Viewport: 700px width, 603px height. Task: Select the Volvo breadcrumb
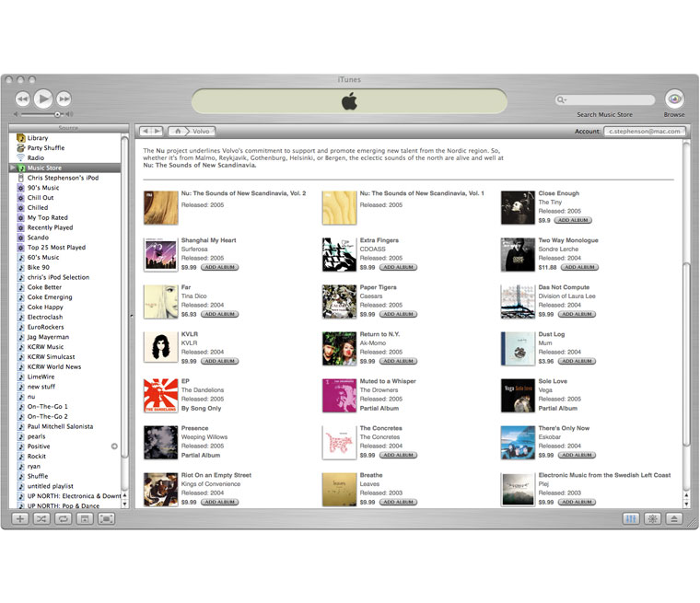coord(201,132)
